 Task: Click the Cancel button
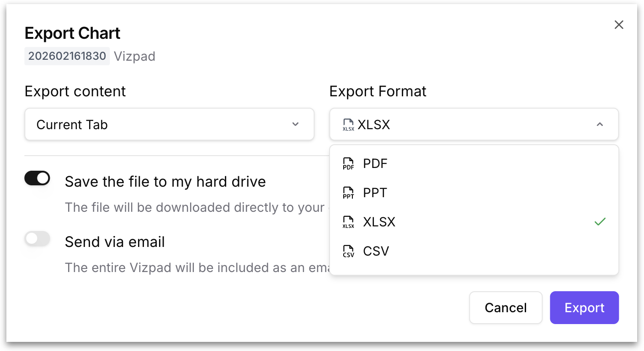coord(506,308)
